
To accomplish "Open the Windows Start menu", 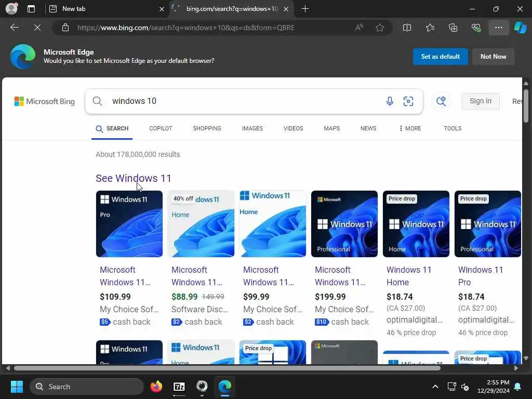I will click(17, 387).
